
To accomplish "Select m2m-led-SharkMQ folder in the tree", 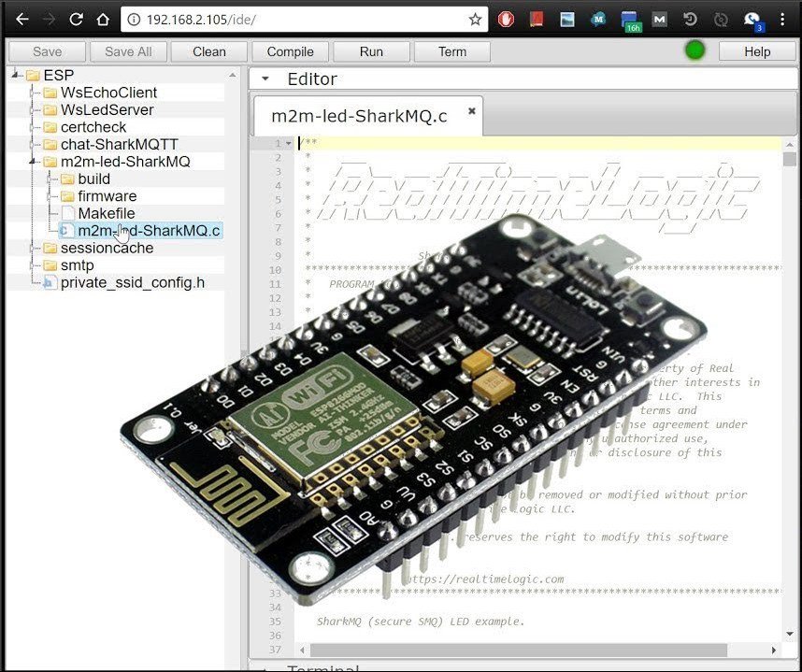I will 125,162.
